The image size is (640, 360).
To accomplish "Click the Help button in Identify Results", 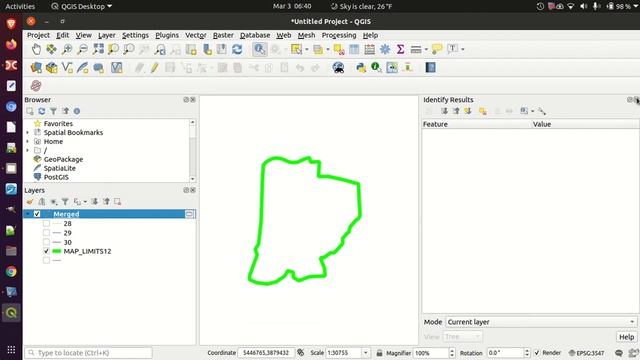I will (x=626, y=337).
